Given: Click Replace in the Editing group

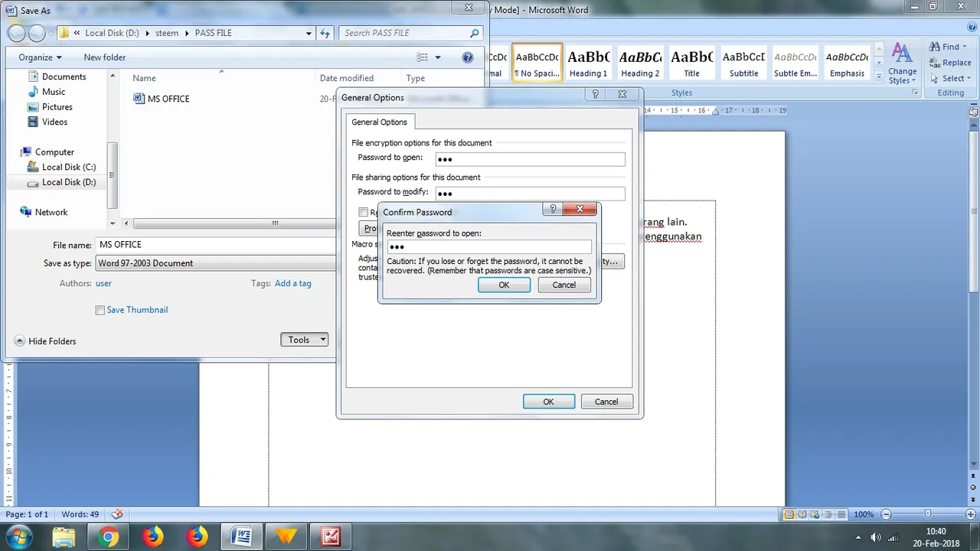Looking at the screenshot, I should 950,63.
